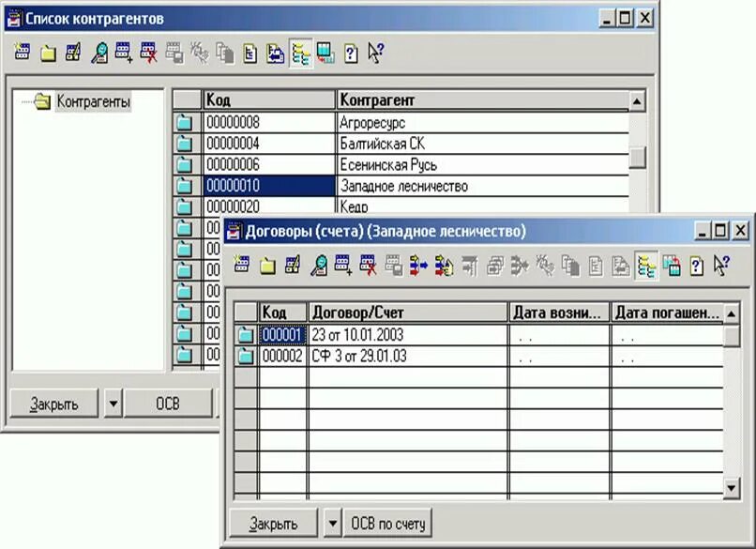Mark row for deletion in Договоры toolbar

(368, 266)
